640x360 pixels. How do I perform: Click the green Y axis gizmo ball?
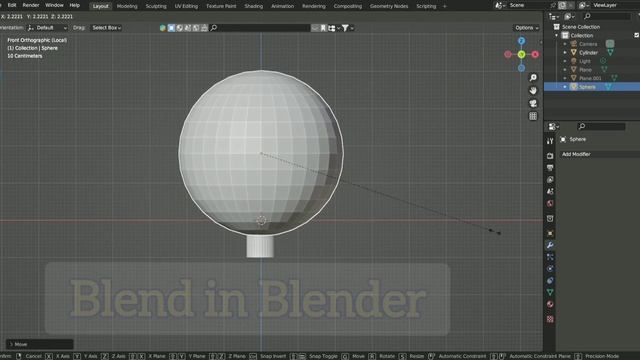click(521, 54)
